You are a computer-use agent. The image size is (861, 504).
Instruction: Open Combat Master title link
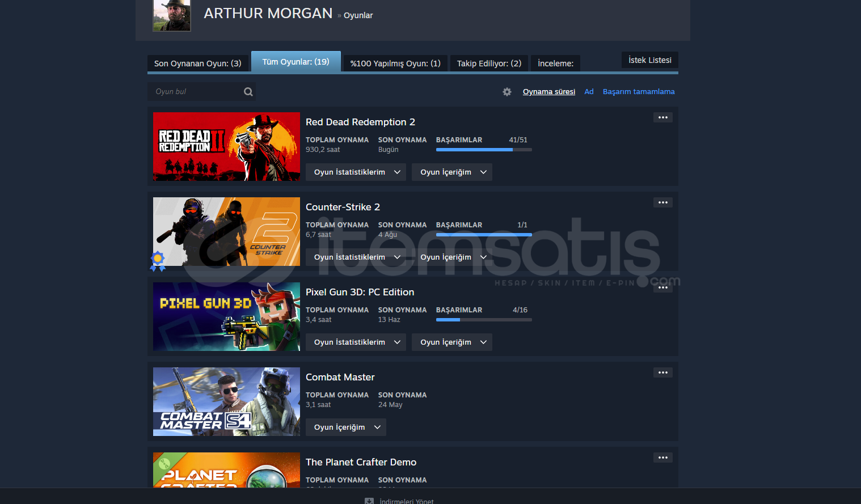[340, 378]
